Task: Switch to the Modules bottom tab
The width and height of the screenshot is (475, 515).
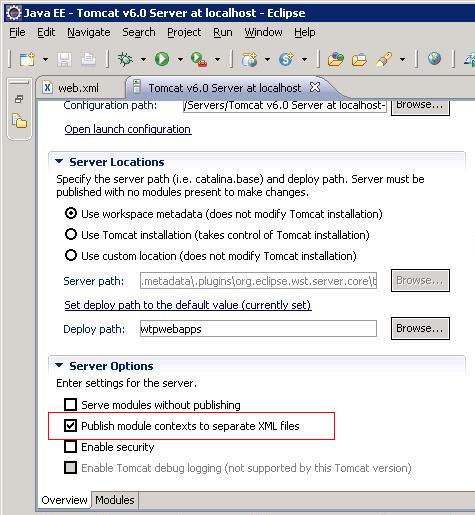Action: [115, 500]
